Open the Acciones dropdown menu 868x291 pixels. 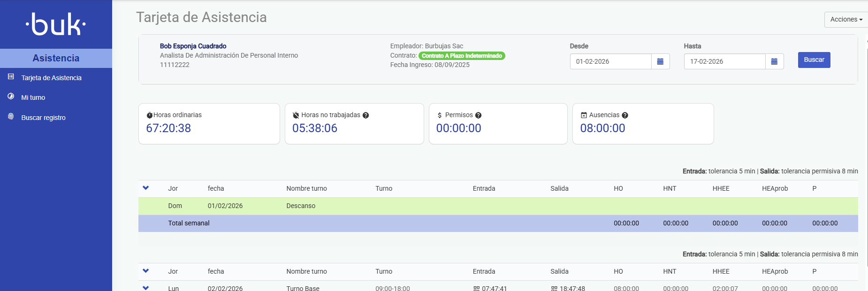[846, 20]
